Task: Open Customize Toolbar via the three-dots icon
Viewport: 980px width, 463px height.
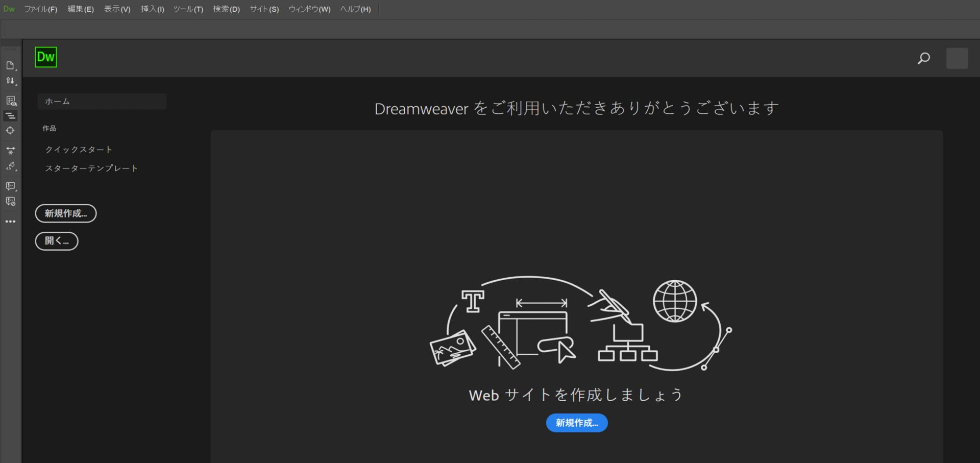Action: click(x=10, y=221)
